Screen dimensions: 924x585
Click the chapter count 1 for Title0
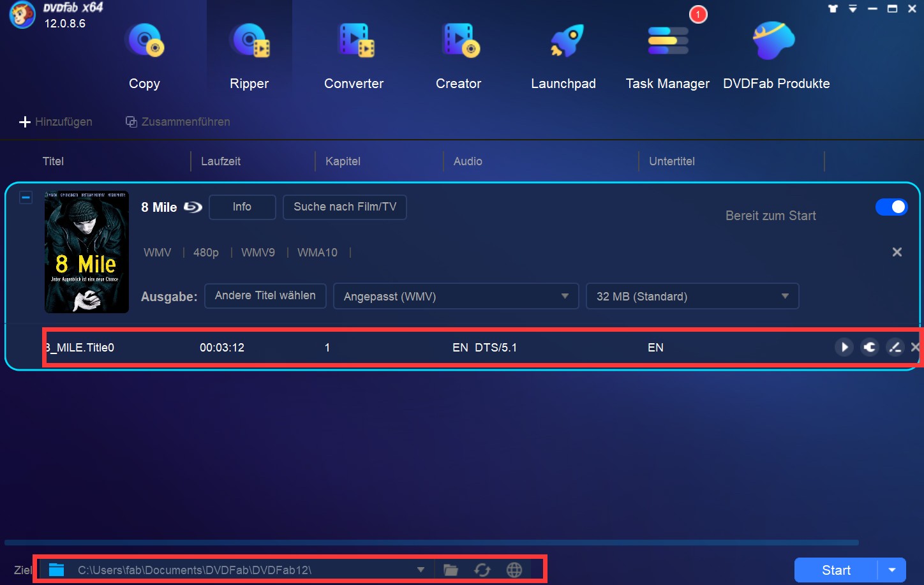pos(327,348)
